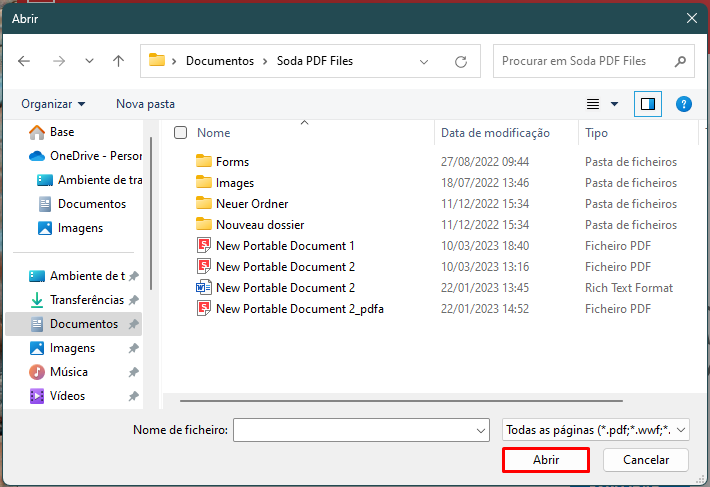The image size is (710, 487).
Task: Close the Abrir dialog
Action: point(691,18)
